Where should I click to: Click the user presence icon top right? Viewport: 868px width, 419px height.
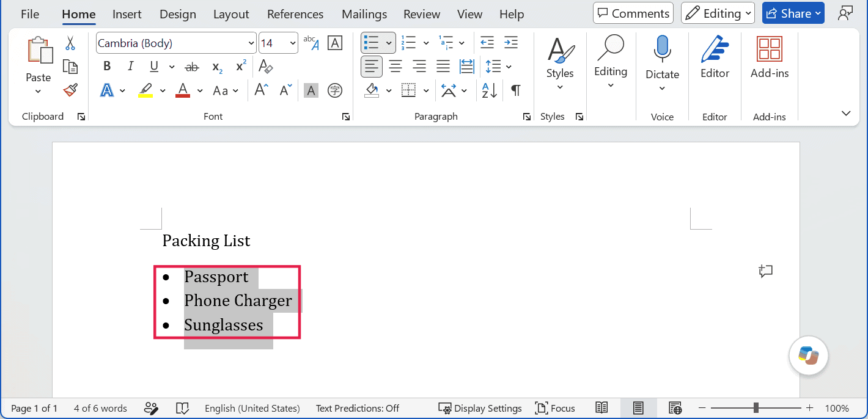(x=845, y=13)
